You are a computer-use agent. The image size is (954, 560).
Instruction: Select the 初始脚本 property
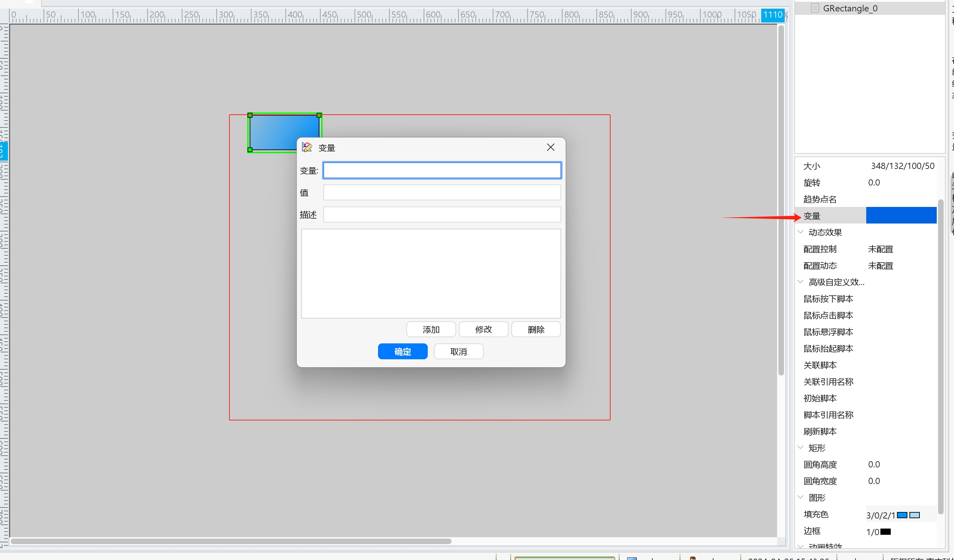pyautogui.click(x=820, y=398)
